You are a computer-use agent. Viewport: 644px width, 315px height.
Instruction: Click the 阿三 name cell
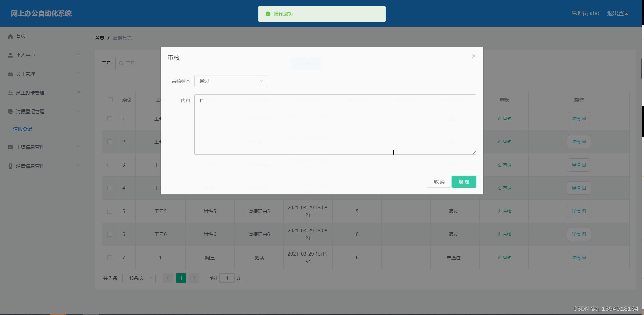tap(210, 258)
